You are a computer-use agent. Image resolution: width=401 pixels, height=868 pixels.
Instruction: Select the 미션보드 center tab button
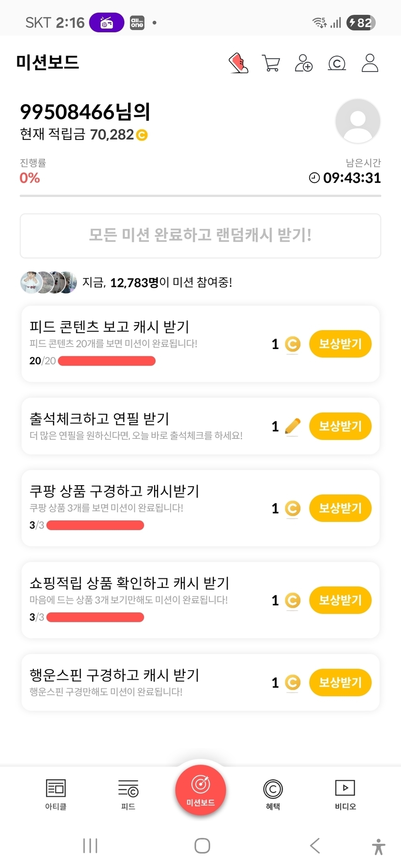point(200,790)
